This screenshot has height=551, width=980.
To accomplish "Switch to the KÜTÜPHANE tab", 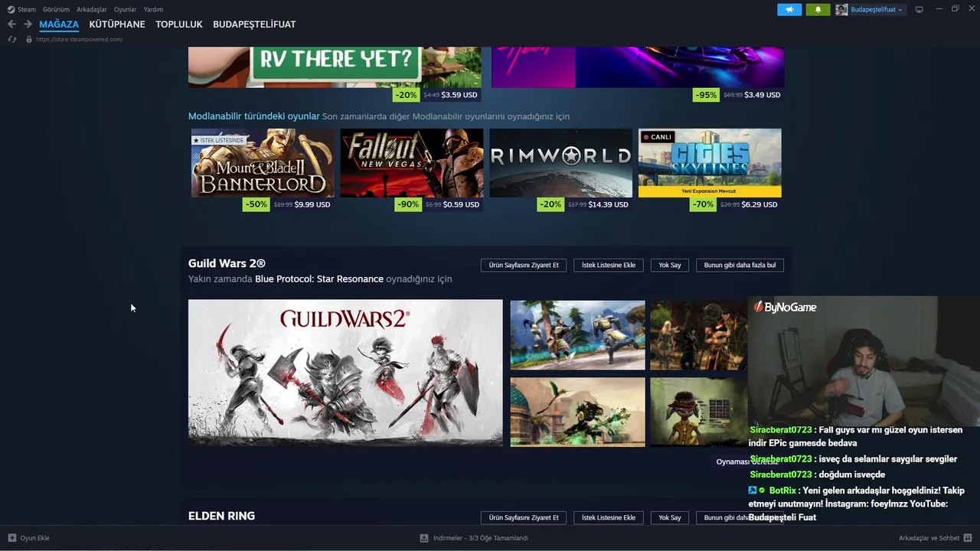I will (117, 24).
